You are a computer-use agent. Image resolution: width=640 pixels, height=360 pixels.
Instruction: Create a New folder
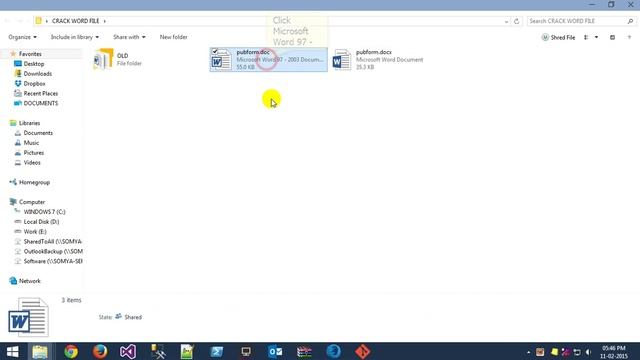point(173,37)
